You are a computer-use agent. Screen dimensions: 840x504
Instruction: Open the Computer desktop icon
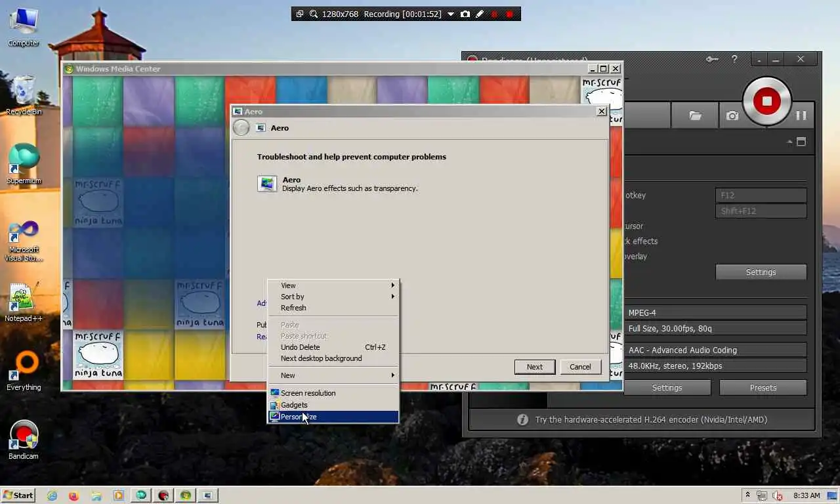[24, 28]
